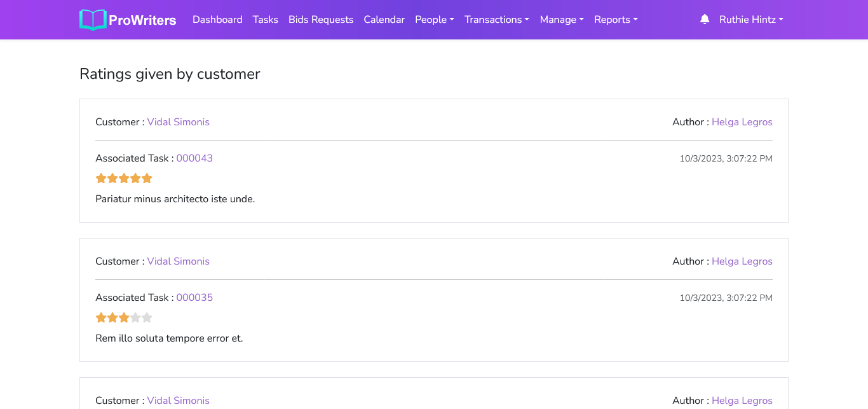The width and height of the screenshot is (868, 409).
Task: Open the Reports dropdown menu
Action: pyautogui.click(x=615, y=20)
